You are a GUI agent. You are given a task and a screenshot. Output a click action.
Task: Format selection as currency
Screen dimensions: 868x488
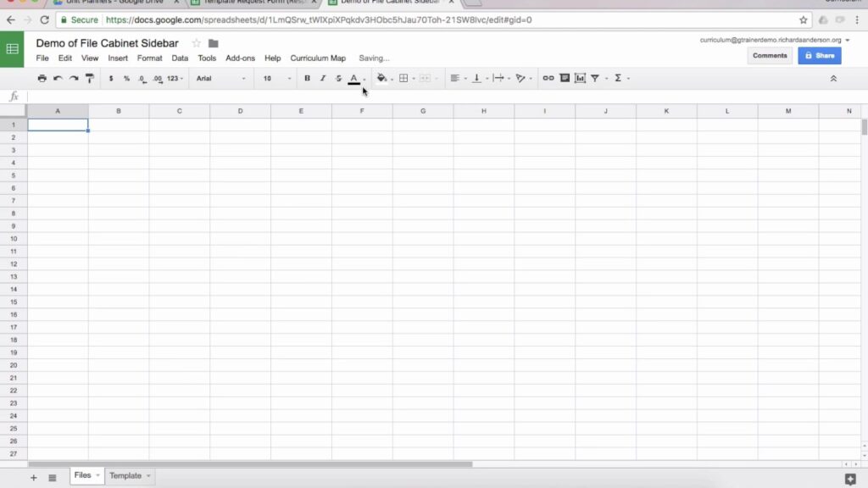(111, 78)
